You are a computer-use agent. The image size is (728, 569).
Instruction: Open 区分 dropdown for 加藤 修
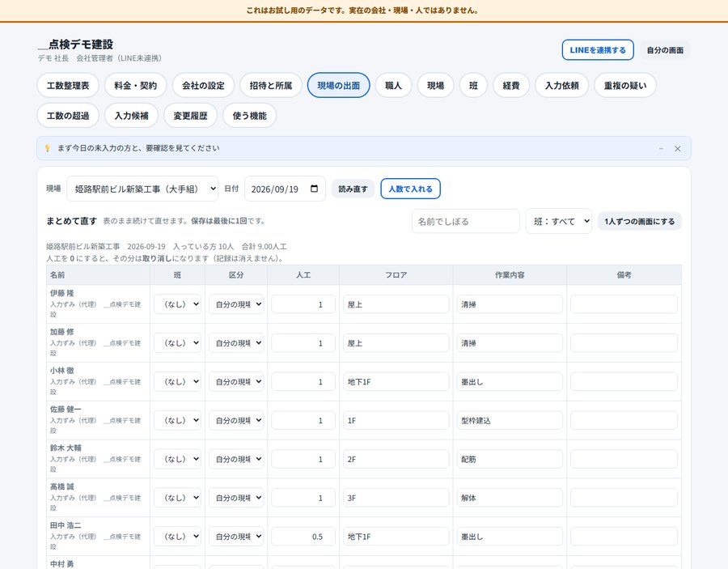point(236,343)
